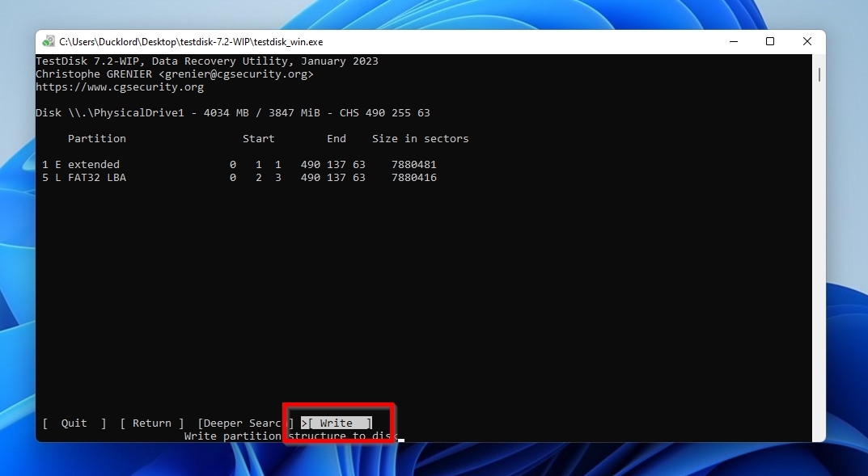The height and width of the screenshot is (476, 868).
Task: Click the vertical scrollbar on the right
Action: click(819, 75)
